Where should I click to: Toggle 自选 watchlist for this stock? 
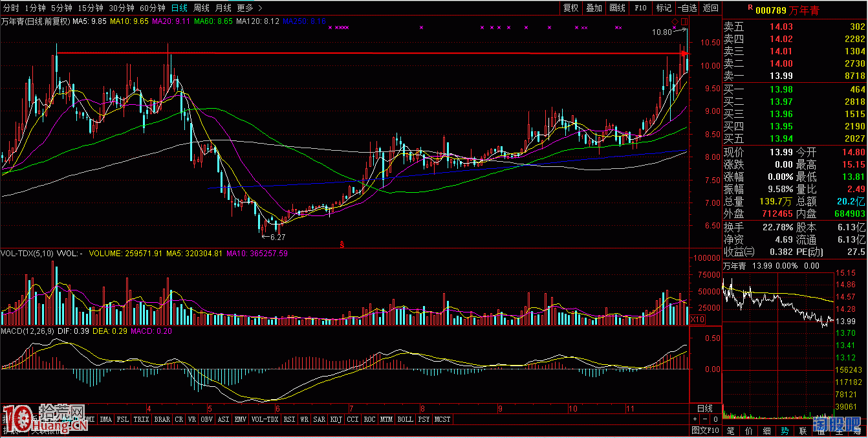(x=687, y=8)
